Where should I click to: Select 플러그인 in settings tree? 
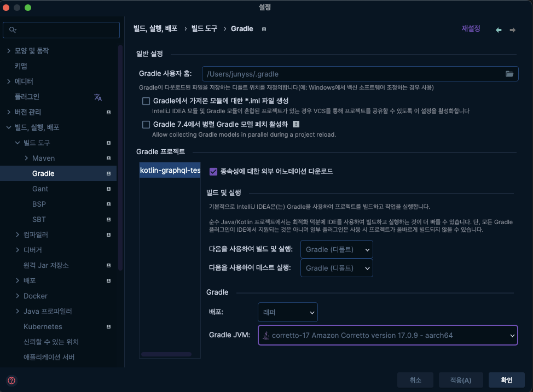point(27,97)
